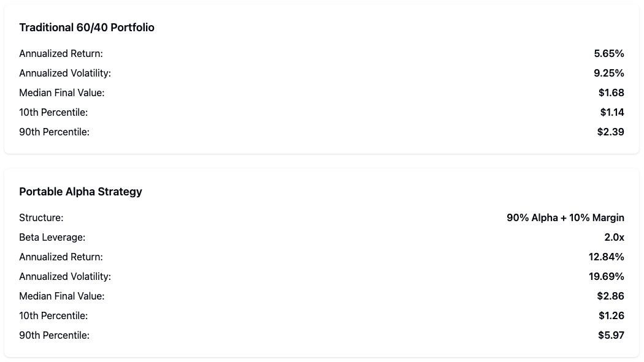The width and height of the screenshot is (644, 362).
Task: Click the $1.26 10th percentile value
Action: (611, 315)
